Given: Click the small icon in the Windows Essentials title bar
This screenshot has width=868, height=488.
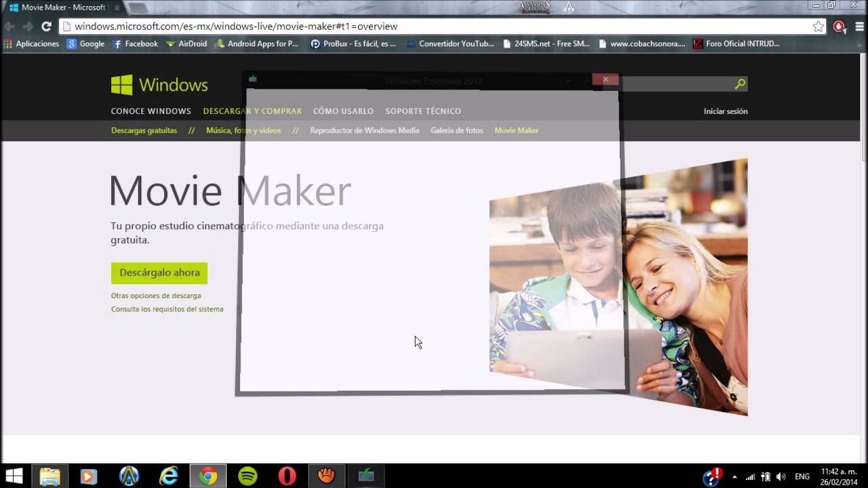Looking at the screenshot, I should click(x=252, y=79).
